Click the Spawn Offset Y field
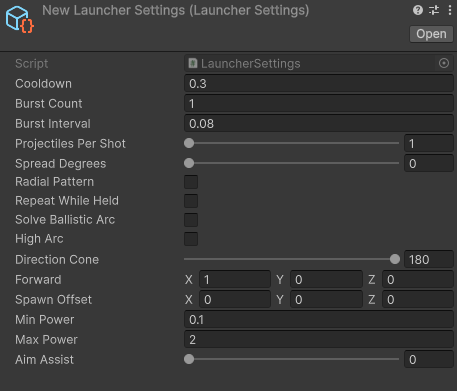Screen dimensions: 457x391 point(326,299)
